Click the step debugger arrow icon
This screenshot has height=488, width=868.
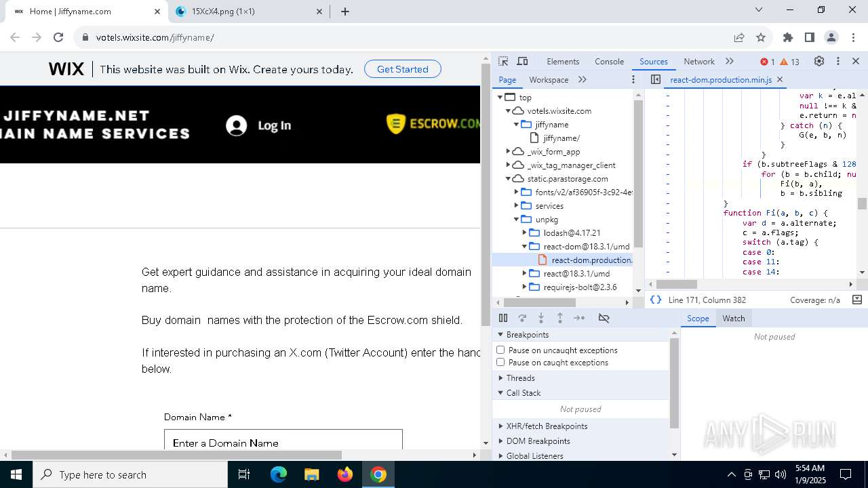(x=579, y=318)
